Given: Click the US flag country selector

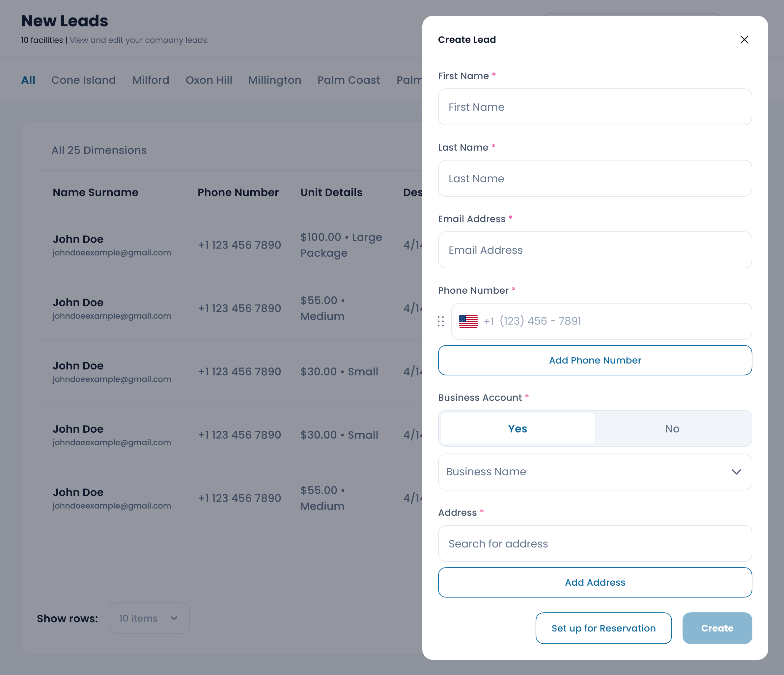Looking at the screenshot, I should click(x=468, y=321).
